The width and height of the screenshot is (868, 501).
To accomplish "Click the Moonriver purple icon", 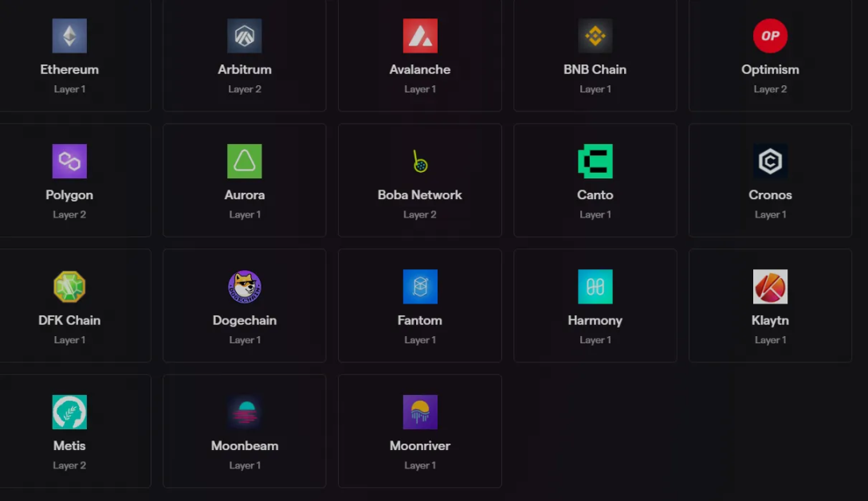I will (420, 412).
